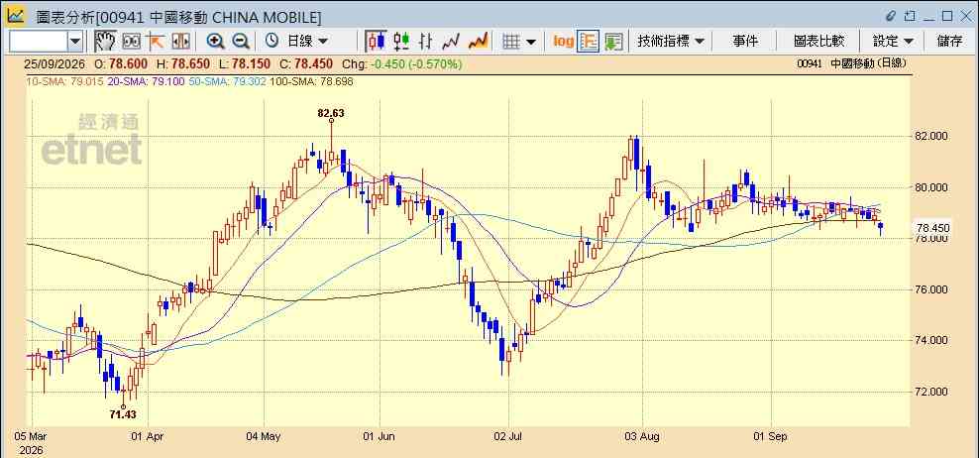Click the 01 Jun date axis label
The height and width of the screenshot is (458, 980).
click(380, 436)
